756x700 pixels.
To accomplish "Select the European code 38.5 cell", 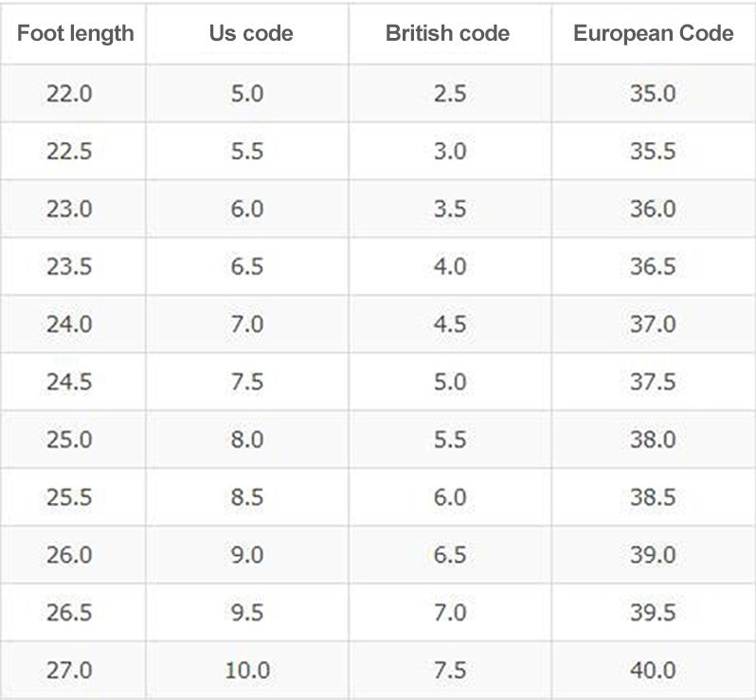I will click(x=653, y=497).
